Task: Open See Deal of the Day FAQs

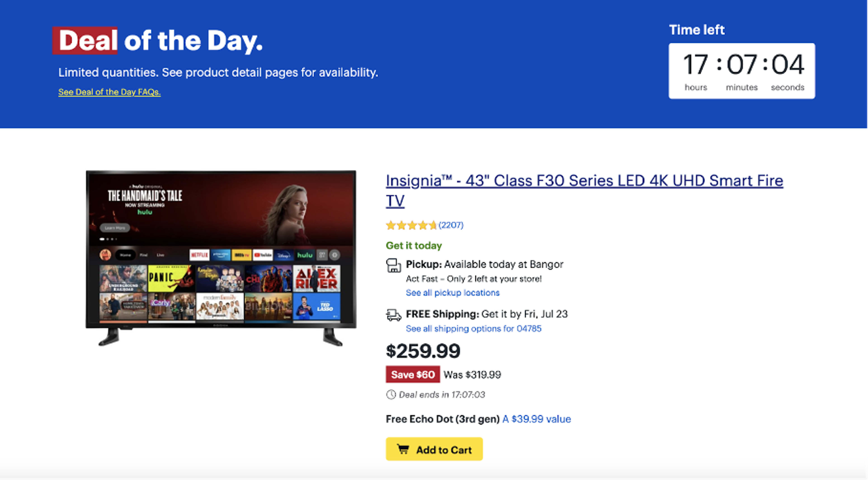Action: (109, 92)
